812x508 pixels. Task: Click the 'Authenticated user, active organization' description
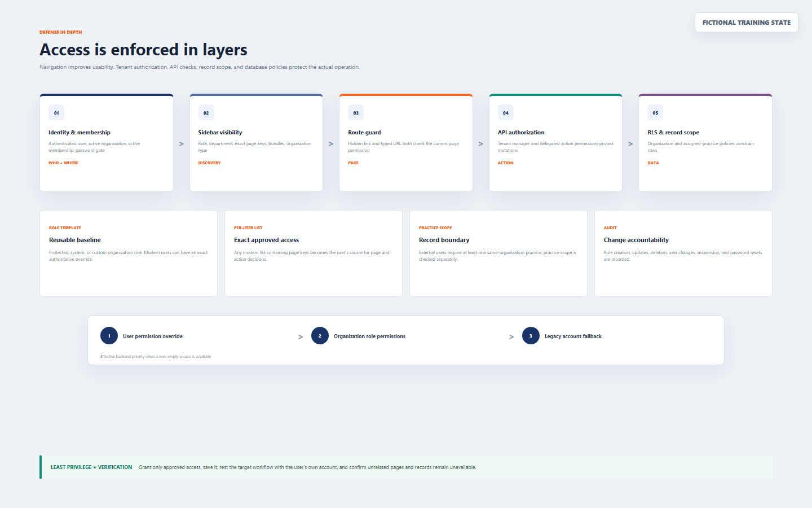tap(94, 147)
